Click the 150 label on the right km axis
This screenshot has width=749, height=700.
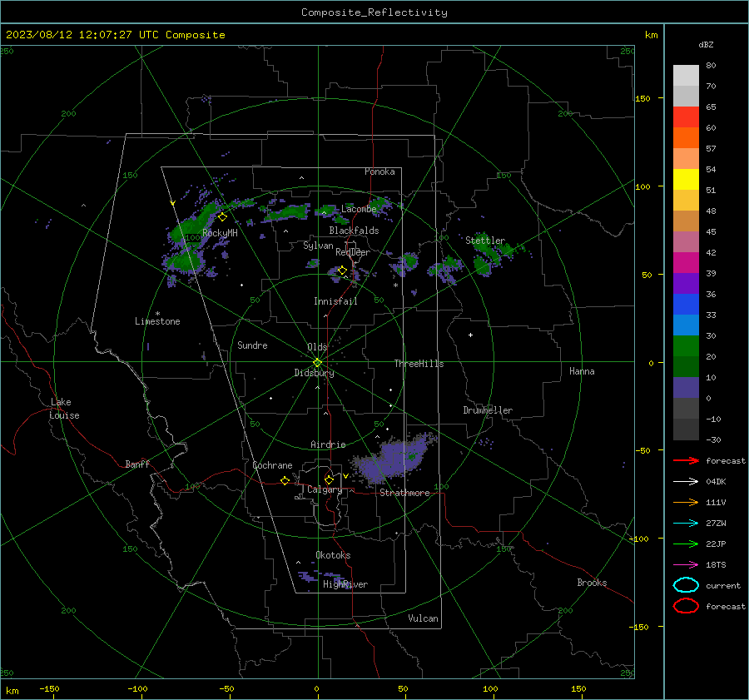[x=642, y=98]
